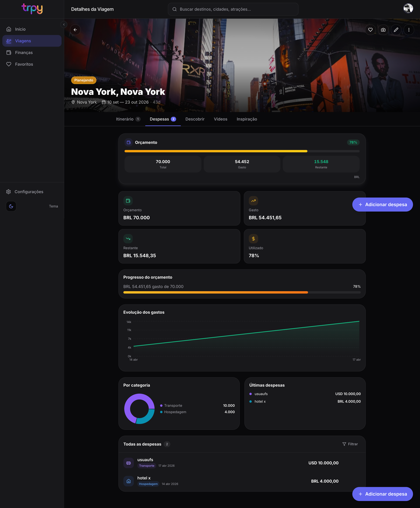Viewport: 420px width, 508px height.
Task: Select the Despesas tab
Action: [x=163, y=119]
